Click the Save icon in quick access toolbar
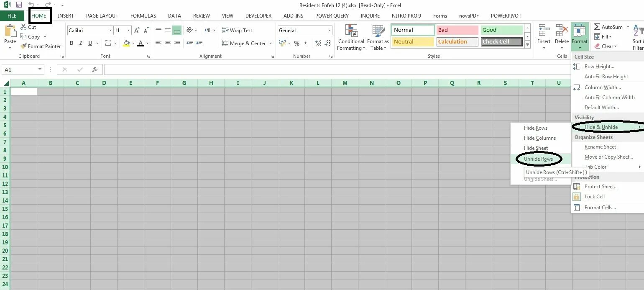The image size is (644, 290). click(x=19, y=5)
